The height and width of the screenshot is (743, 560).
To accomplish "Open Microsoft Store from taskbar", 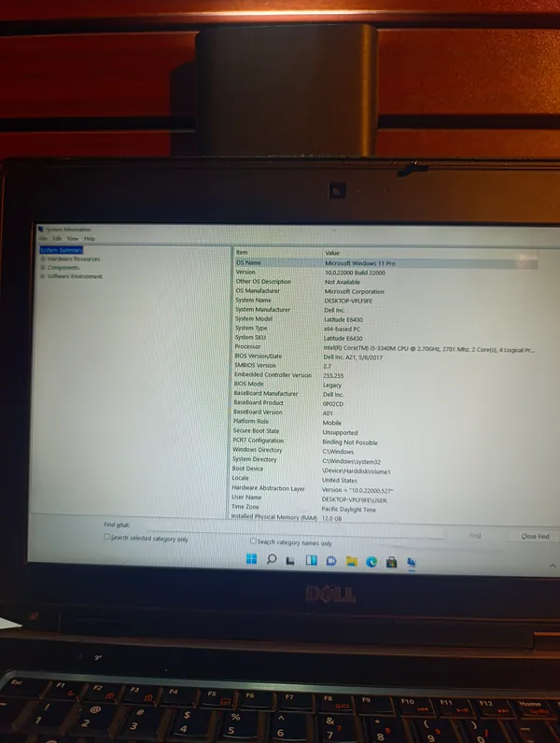I will (x=391, y=562).
